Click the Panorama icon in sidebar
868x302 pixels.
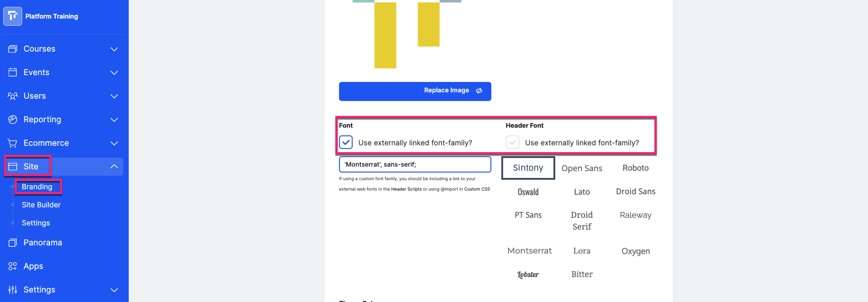pos(13,243)
